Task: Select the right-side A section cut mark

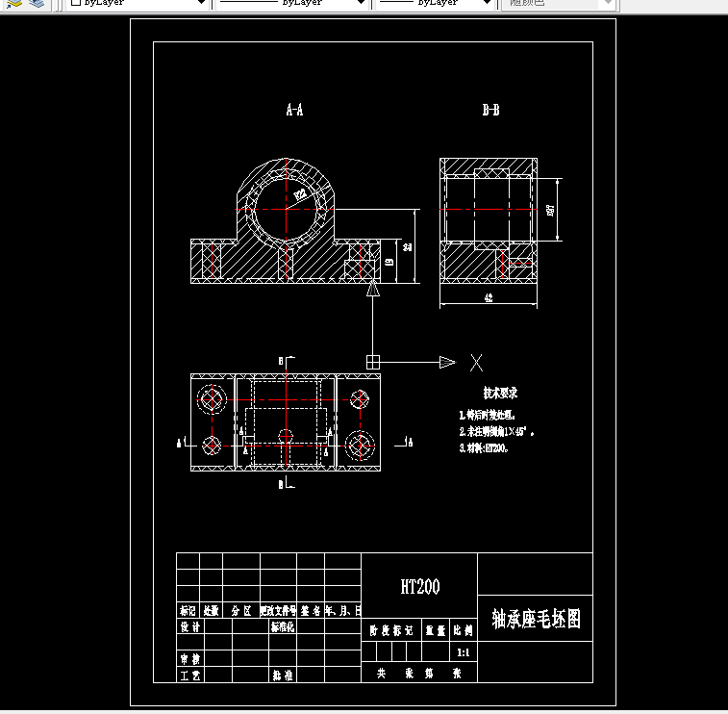Action: [404, 442]
